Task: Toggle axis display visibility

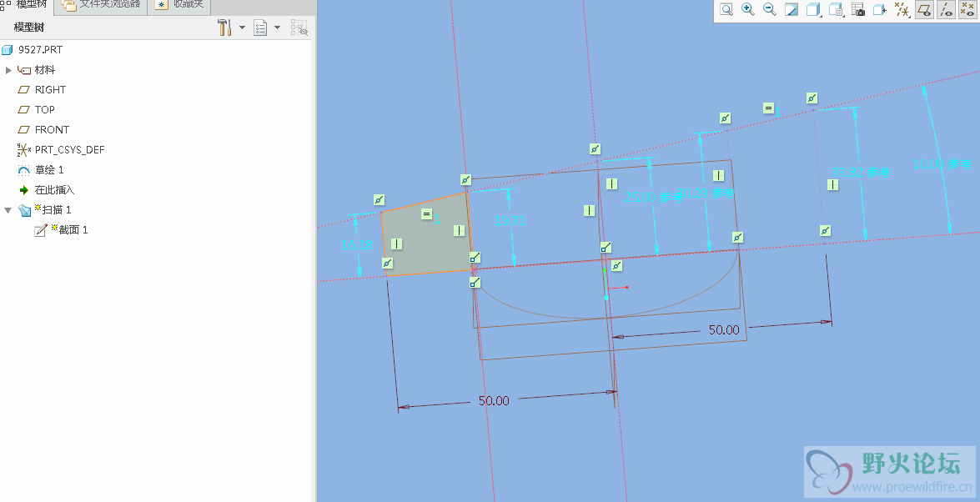Action: pos(947,9)
